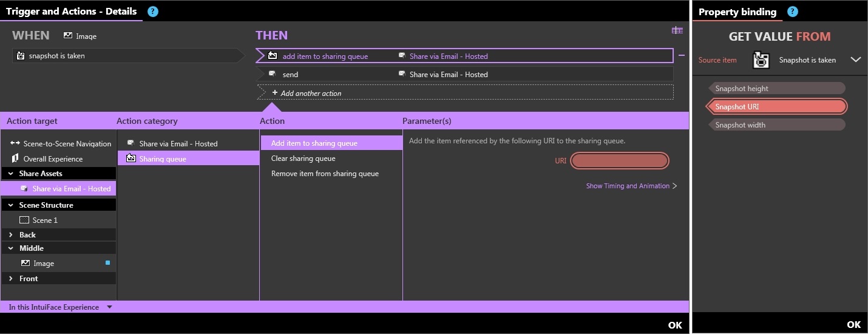This screenshot has width=868, height=334.
Task: Collapse the Share Assets group
Action: [11, 174]
